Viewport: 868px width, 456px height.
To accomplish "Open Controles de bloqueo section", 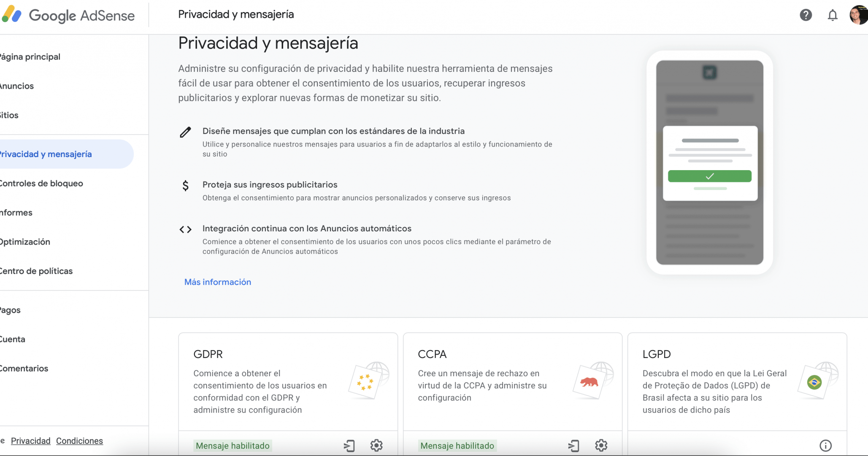I will pos(41,183).
